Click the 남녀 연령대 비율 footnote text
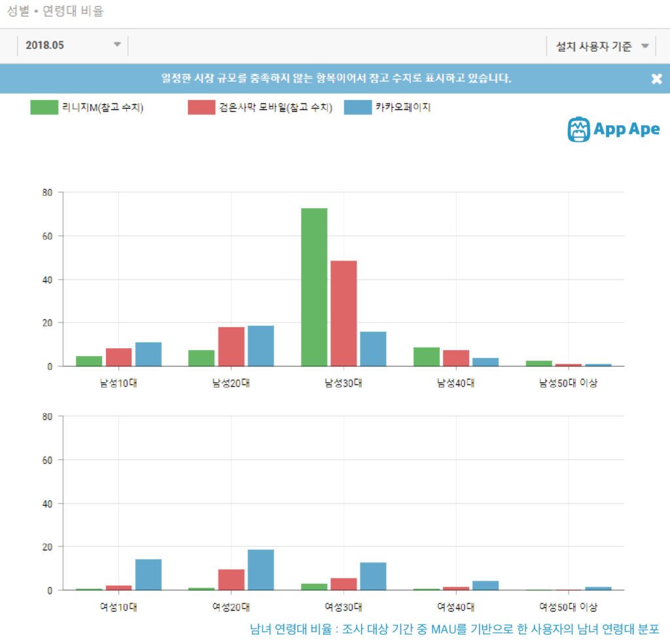The height and width of the screenshot is (644, 670). [455, 629]
